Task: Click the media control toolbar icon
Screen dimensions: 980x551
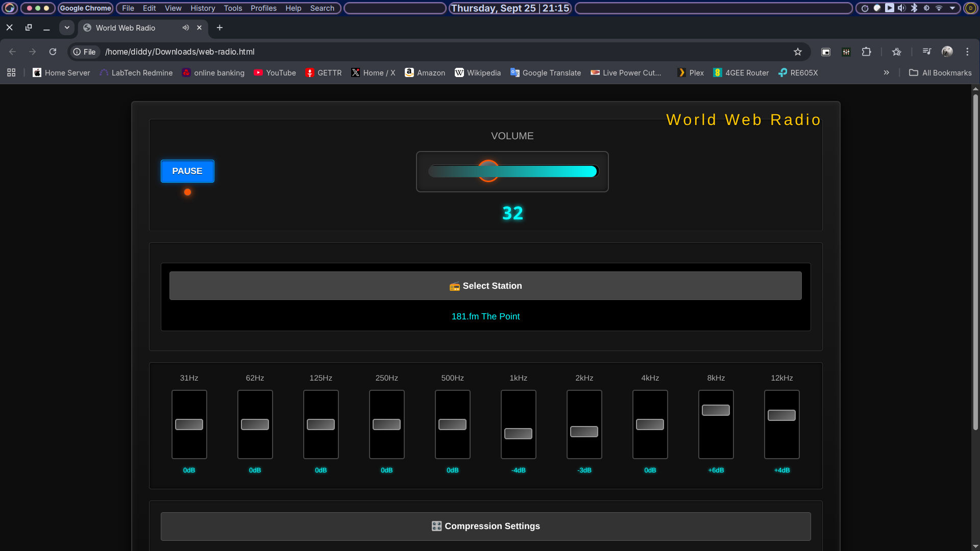Action: [927, 52]
